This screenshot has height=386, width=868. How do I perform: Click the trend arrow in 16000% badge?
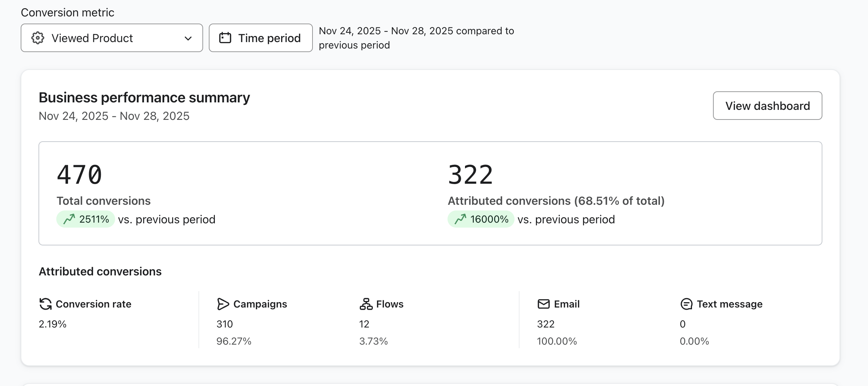click(x=460, y=219)
